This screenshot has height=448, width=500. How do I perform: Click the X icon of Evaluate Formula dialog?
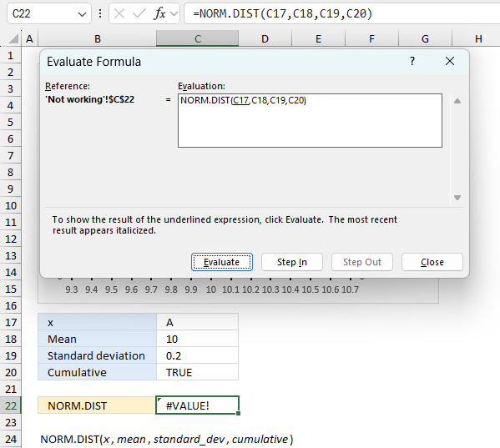[450, 61]
